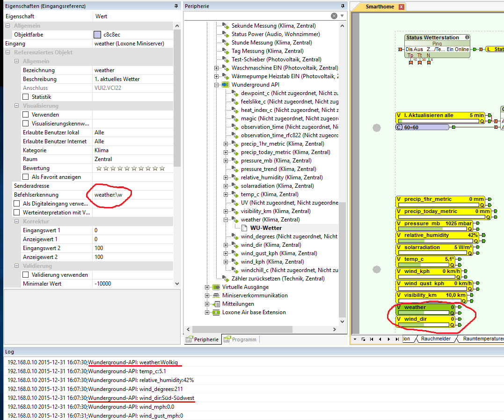Image resolution: width=504 pixels, height=420 pixels.
Task: Expand the precip_1hr_metric tree node
Action: point(226,144)
